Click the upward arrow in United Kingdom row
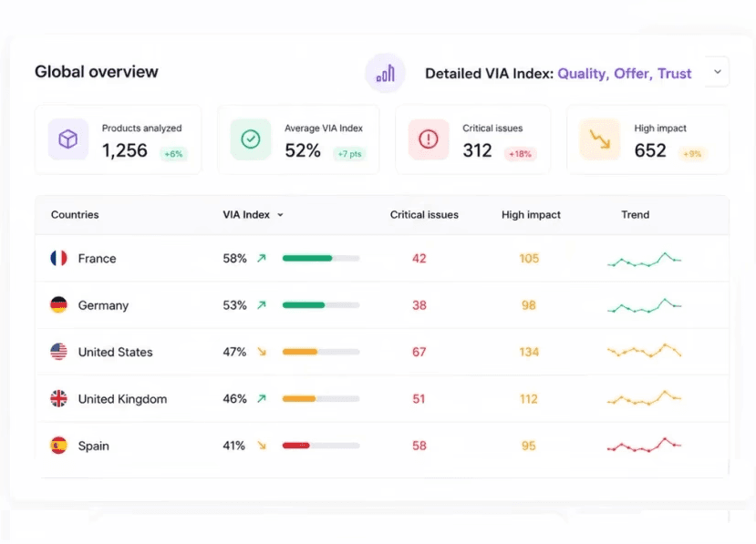 [262, 398]
